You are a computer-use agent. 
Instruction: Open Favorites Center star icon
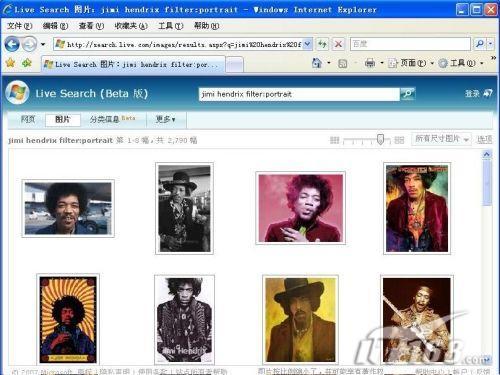(x=10, y=63)
